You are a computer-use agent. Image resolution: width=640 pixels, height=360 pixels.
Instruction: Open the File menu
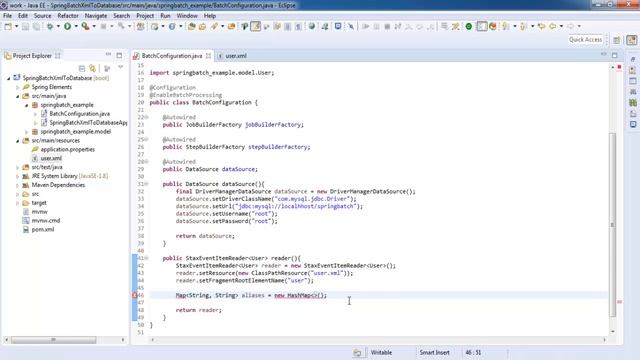pyautogui.click(x=7, y=16)
